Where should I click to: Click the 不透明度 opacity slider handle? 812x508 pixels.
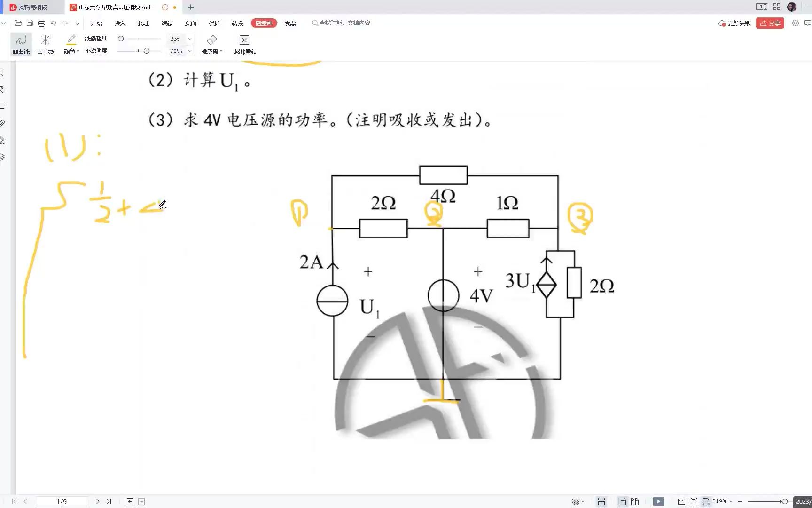tap(147, 51)
